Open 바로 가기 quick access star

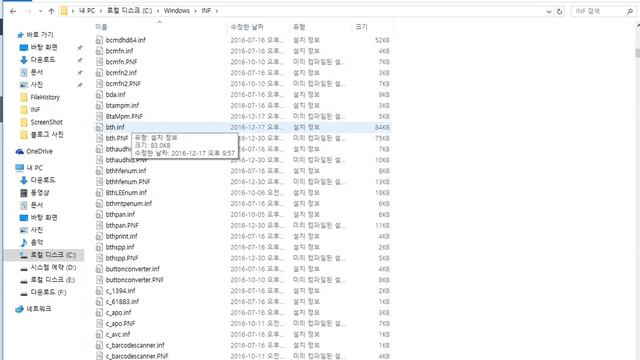click(x=20, y=35)
